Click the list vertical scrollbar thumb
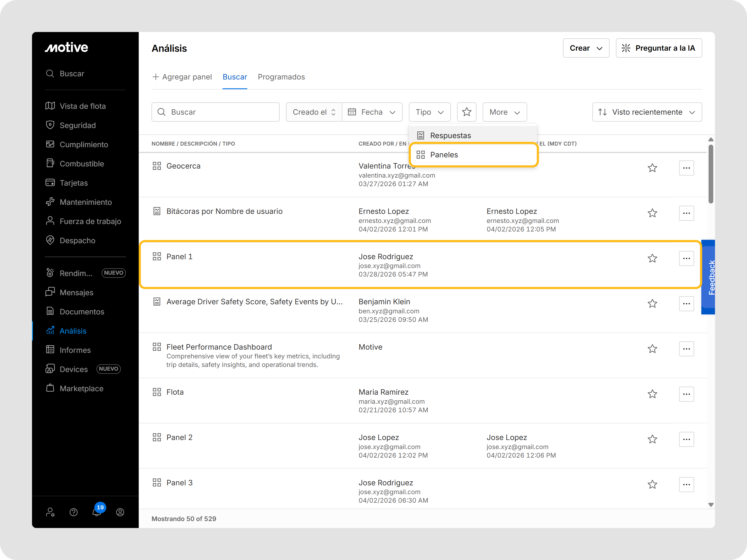747x560 pixels. (x=710, y=174)
